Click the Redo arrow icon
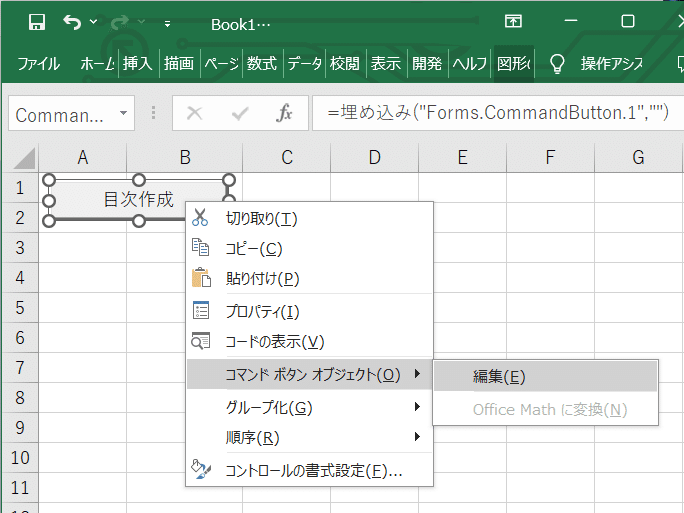The height and width of the screenshot is (513, 684). coord(120,22)
